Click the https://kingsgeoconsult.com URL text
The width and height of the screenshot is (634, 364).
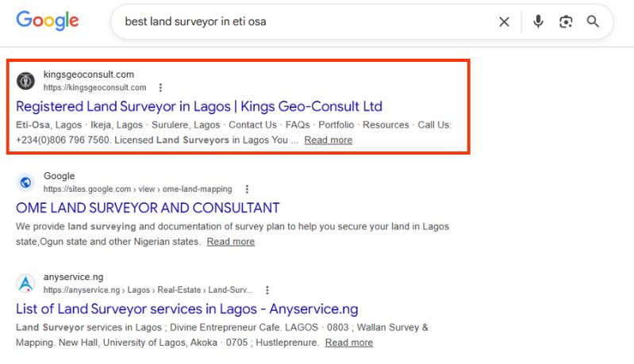pos(95,88)
